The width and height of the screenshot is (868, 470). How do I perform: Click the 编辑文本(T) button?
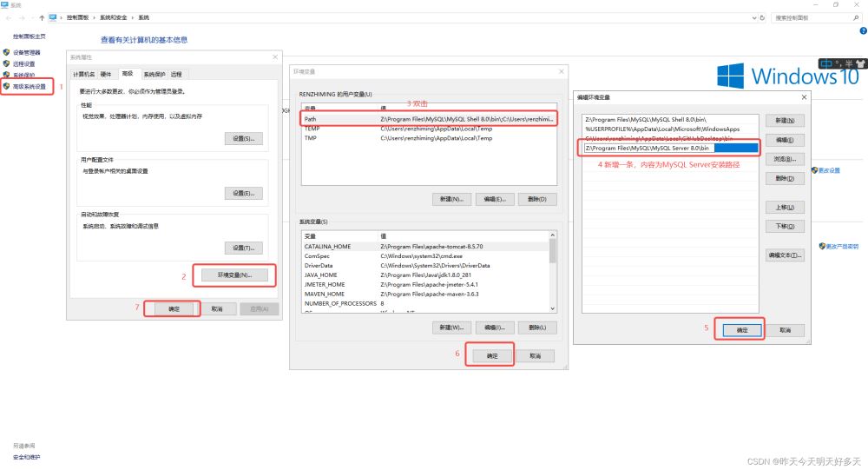785,255
